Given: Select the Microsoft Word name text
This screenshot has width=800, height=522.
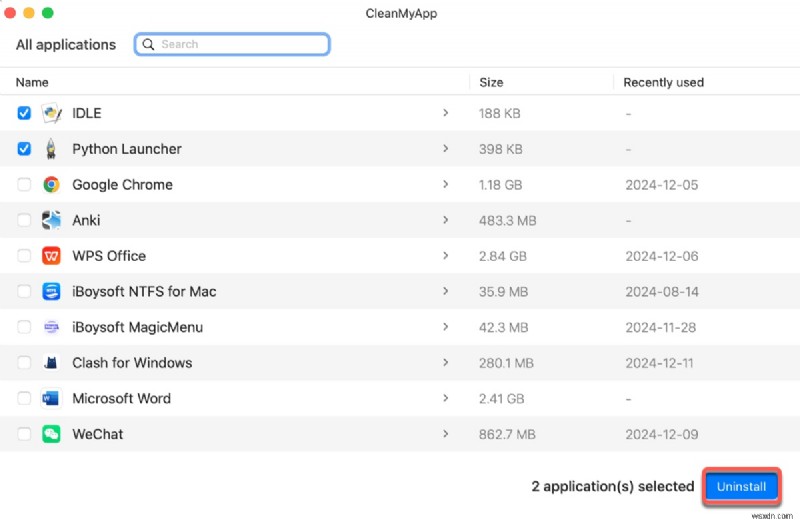Looking at the screenshot, I should coord(121,399).
